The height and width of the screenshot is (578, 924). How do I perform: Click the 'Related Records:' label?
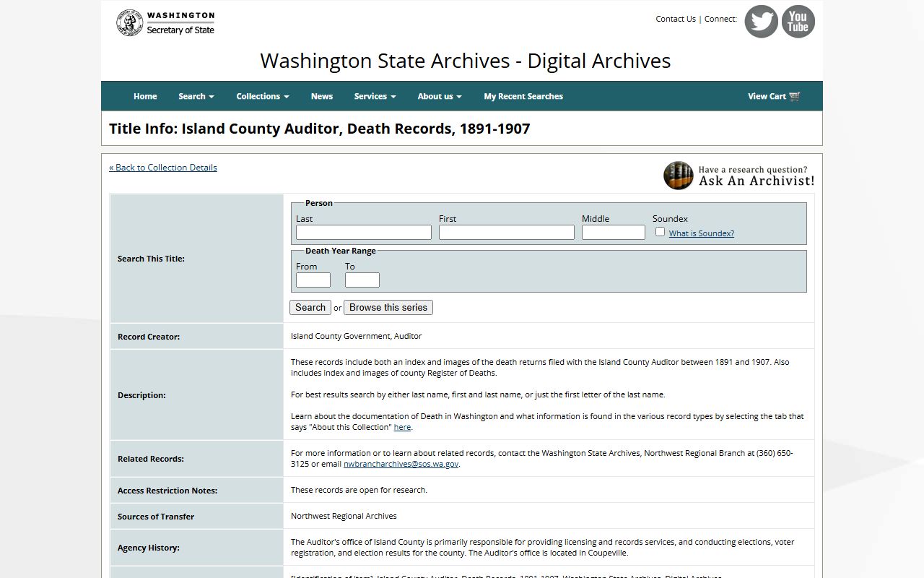(x=151, y=459)
